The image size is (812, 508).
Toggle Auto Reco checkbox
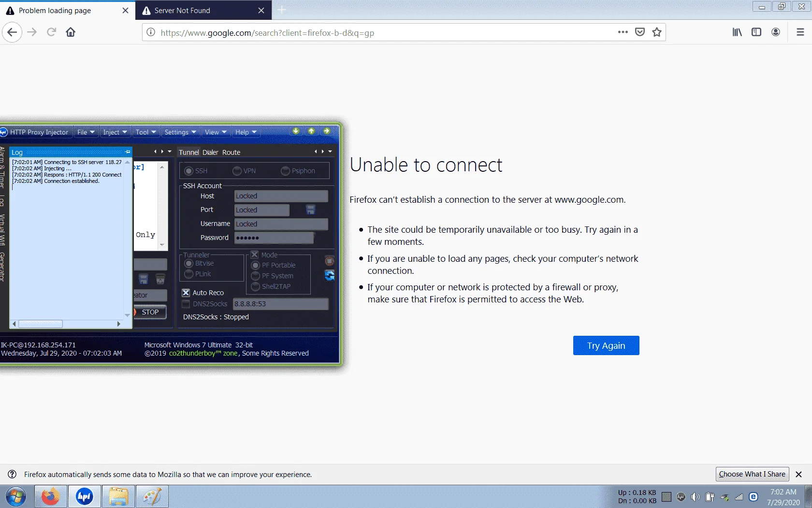[186, 293]
